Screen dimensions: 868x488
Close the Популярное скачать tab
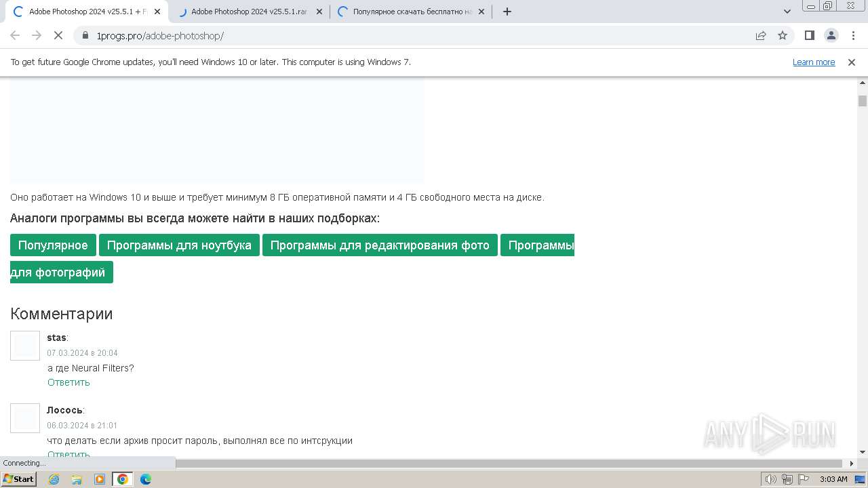(481, 12)
